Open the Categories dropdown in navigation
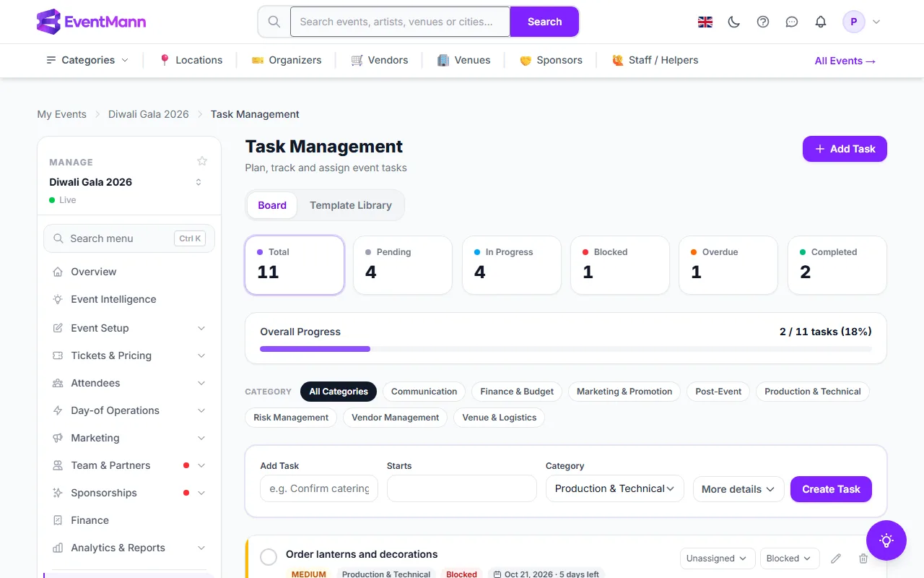924x578 pixels. 87,60
